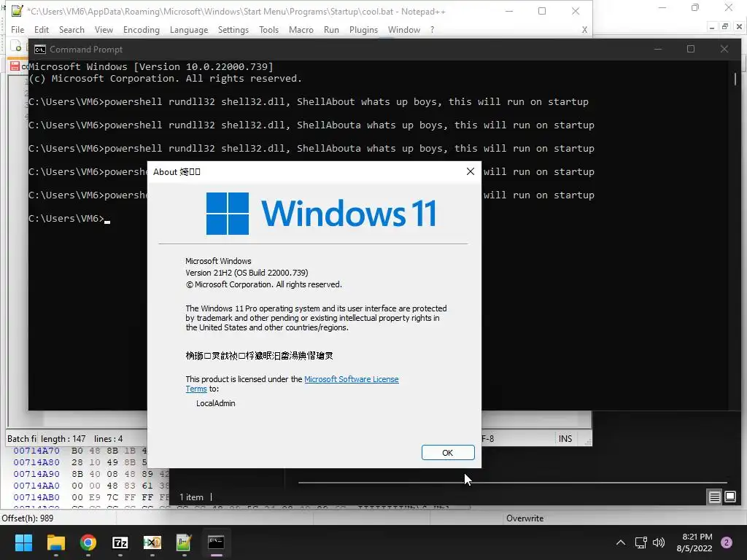Open Notepad++ File menu
The height and width of the screenshot is (560, 747).
[x=18, y=29]
